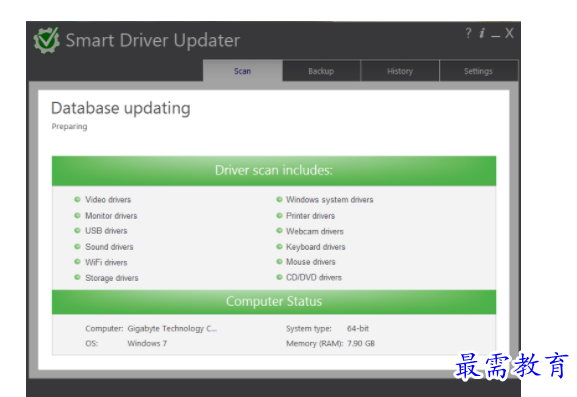Select the 'Storage drivers' entry
The image size is (577, 397).
[x=112, y=278]
